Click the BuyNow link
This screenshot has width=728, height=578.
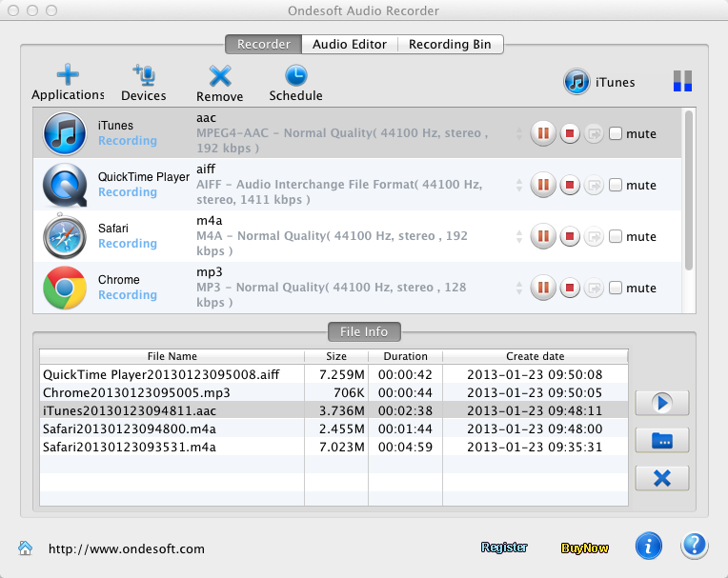[x=585, y=548]
